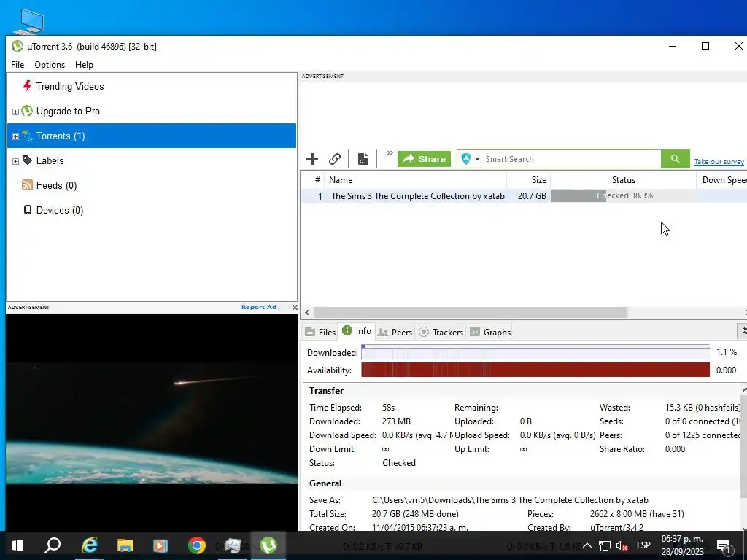Open the Options menu
The image size is (747, 560).
[x=50, y=65]
